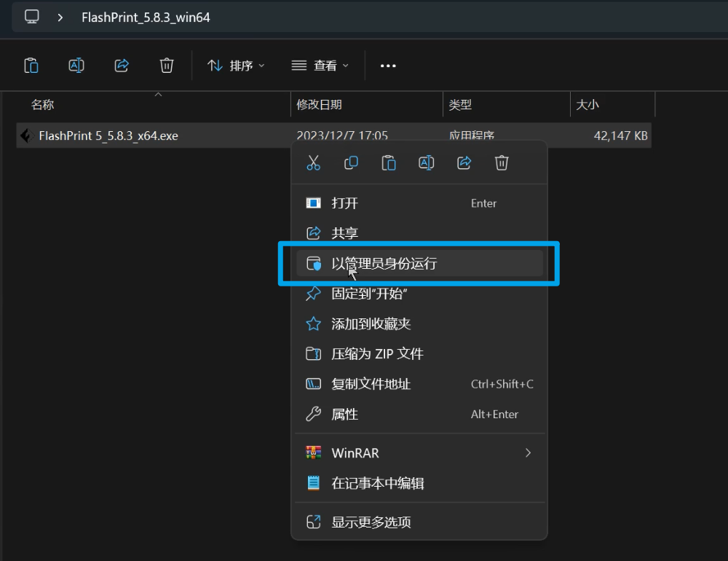This screenshot has width=728, height=561.
Task: Click the rename icon in context menu
Action: (426, 163)
